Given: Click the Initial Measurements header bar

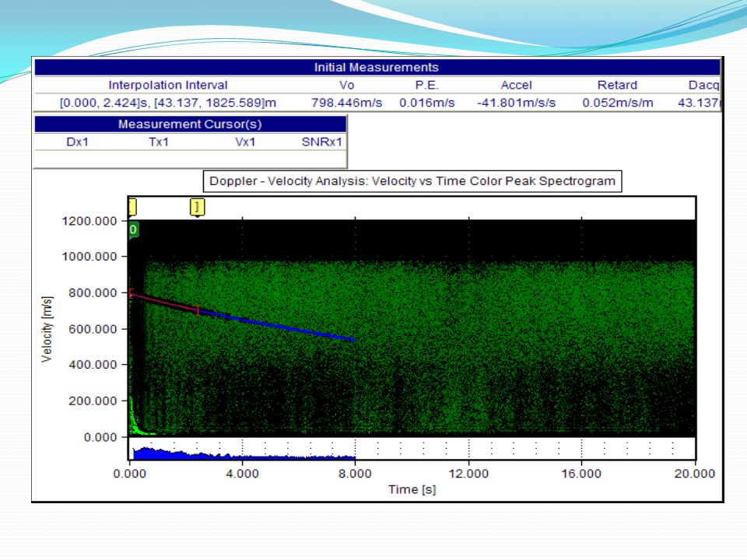Looking at the screenshot, I should coord(377,67).
